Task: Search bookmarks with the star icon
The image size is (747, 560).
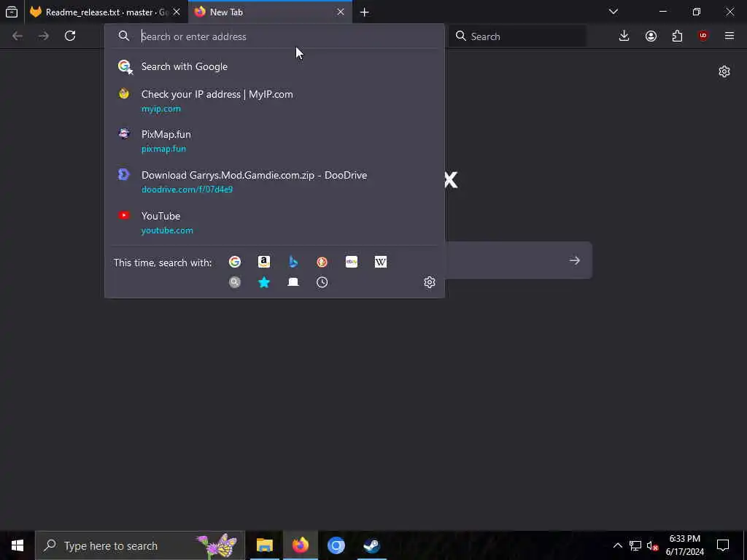Action: pyautogui.click(x=264, y=282)
